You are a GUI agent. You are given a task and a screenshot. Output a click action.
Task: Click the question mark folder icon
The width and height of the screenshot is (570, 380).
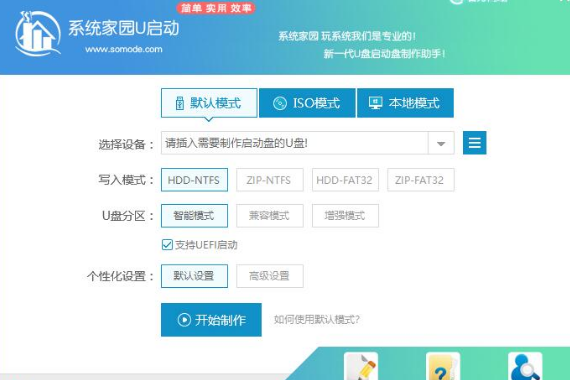tap(443, 367)
